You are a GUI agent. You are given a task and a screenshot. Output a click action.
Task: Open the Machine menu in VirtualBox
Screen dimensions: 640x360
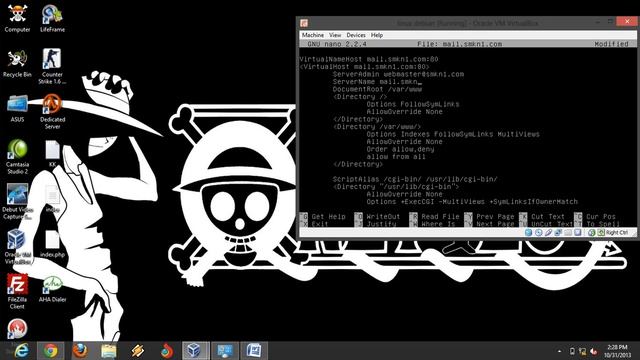(x=313, y=35)
